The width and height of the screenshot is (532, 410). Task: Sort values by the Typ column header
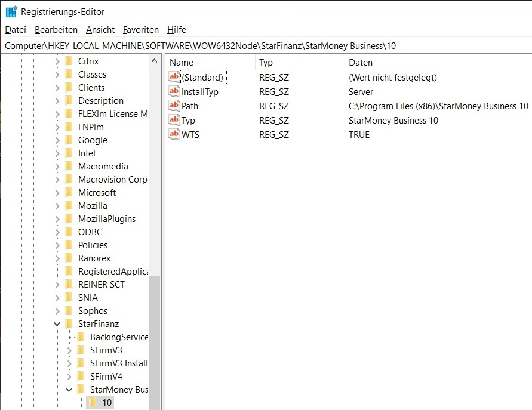tap(300, 63)
